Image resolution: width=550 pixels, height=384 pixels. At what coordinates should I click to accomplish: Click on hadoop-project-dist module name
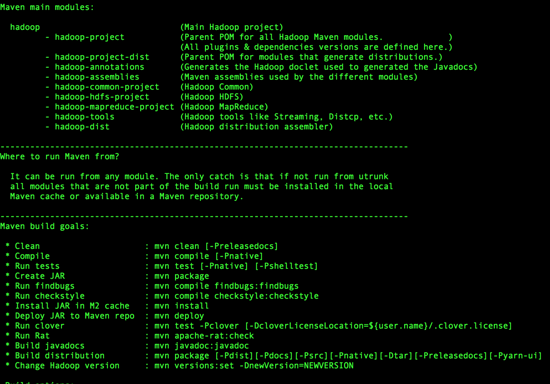(x=102, y=57)
